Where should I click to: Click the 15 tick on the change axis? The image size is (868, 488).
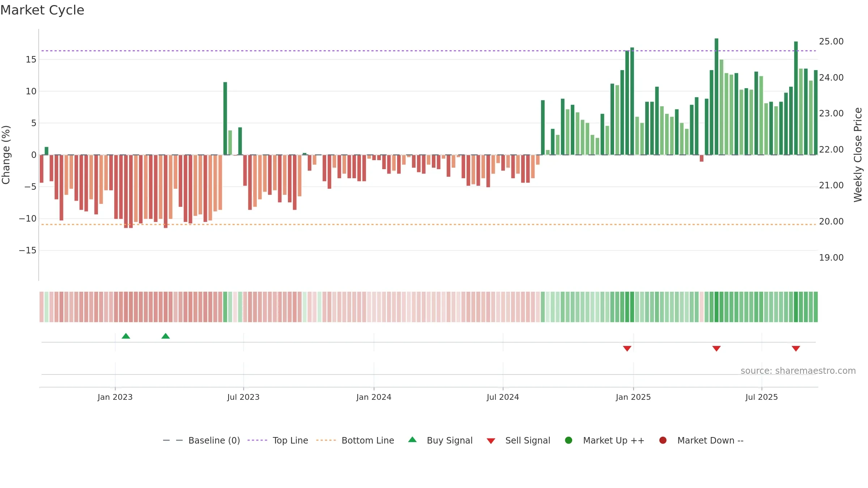coord(31,60)
